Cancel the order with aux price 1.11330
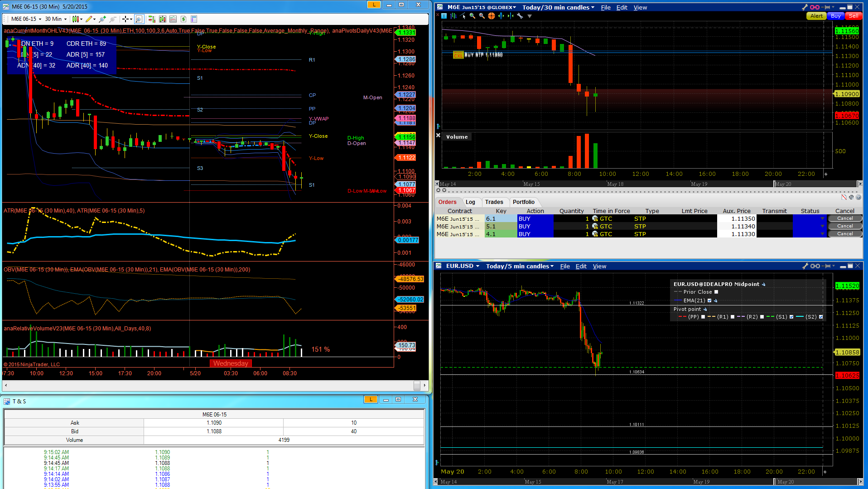 845,234
